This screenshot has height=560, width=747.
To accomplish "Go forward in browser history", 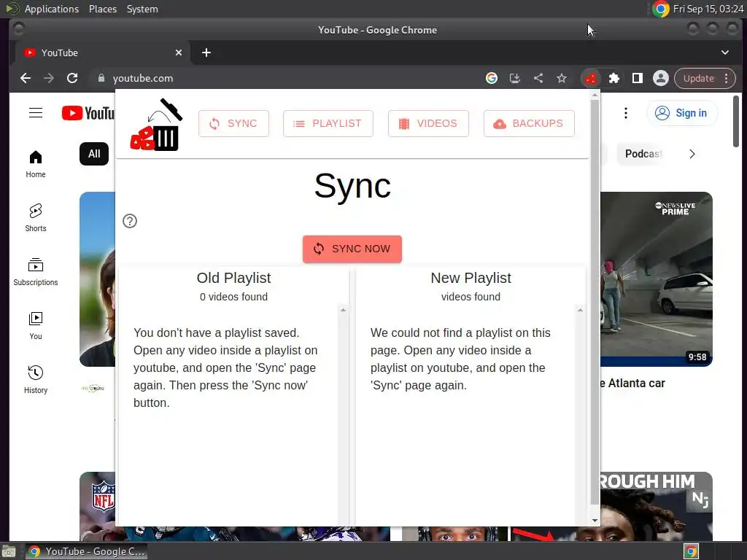I will point(49,78).
